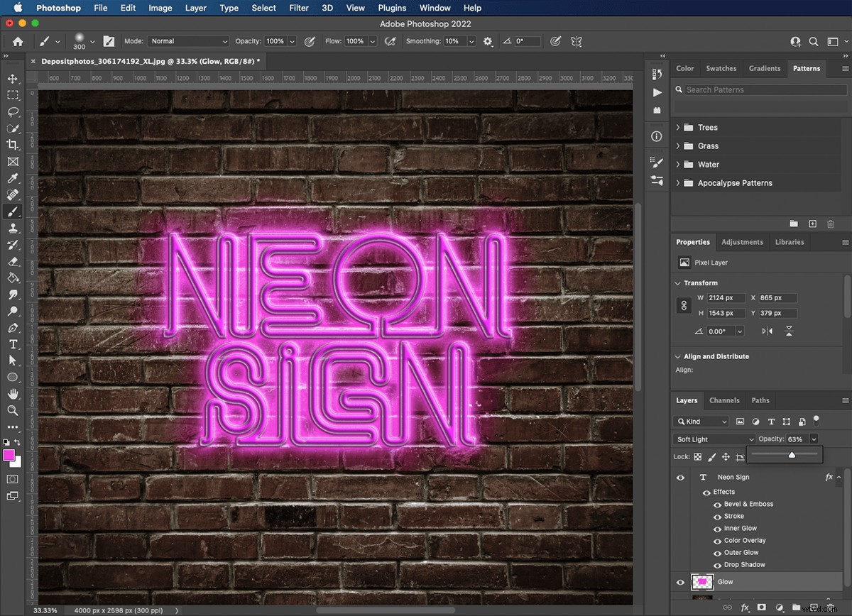The width and height of the screenshot is (852, 616).
Task: Toggle visibility of the Drop Shadow effect
Action: click(717, 564)
